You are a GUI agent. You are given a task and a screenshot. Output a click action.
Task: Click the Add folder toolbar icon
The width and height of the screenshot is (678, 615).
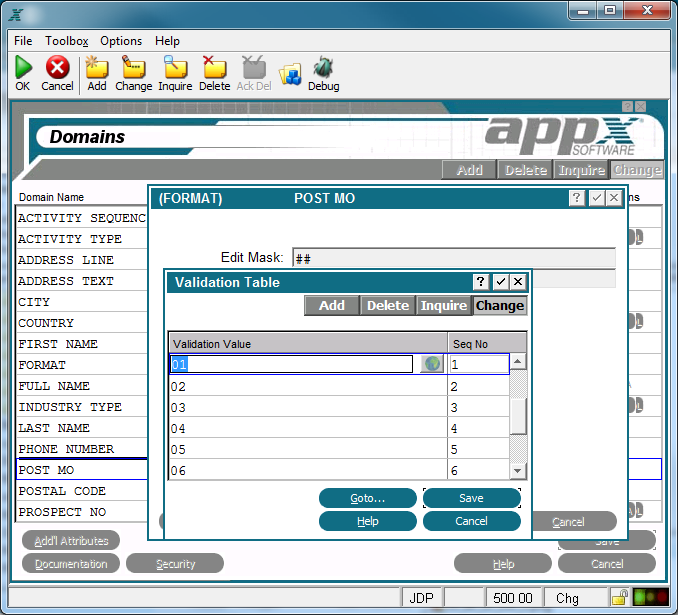96,67
